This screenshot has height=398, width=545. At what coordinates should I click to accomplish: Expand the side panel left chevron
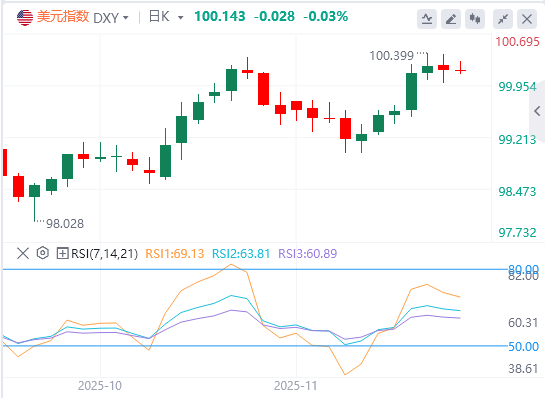537,111
